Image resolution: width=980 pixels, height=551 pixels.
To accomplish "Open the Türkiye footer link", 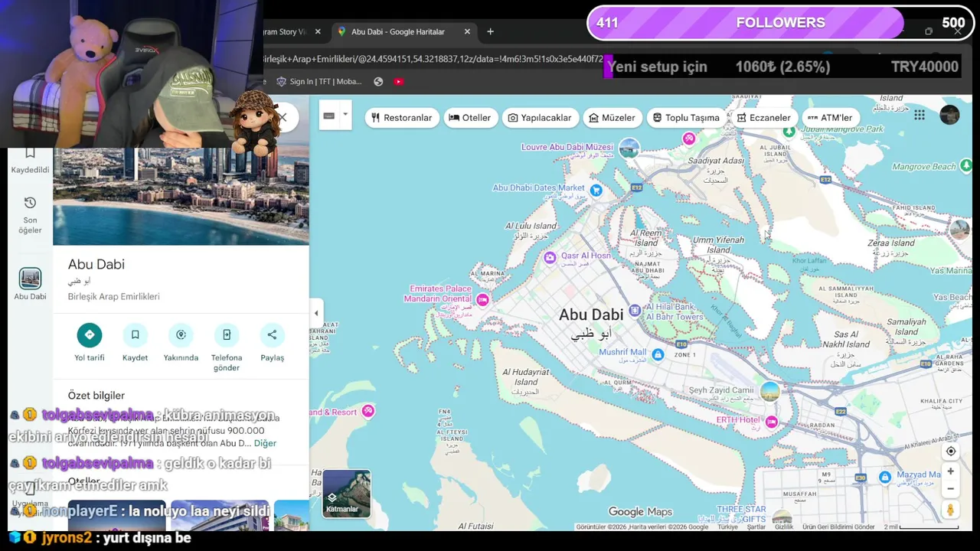I will (727, 527).
